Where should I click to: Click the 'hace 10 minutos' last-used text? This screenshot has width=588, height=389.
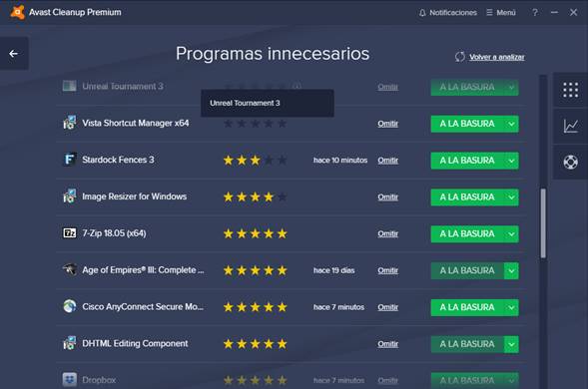(x=340, y=161)
